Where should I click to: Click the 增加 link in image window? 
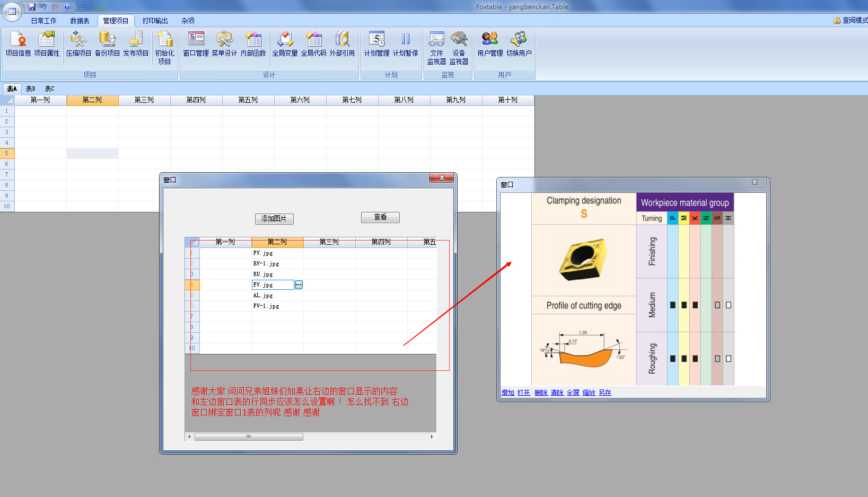[508, 393]
